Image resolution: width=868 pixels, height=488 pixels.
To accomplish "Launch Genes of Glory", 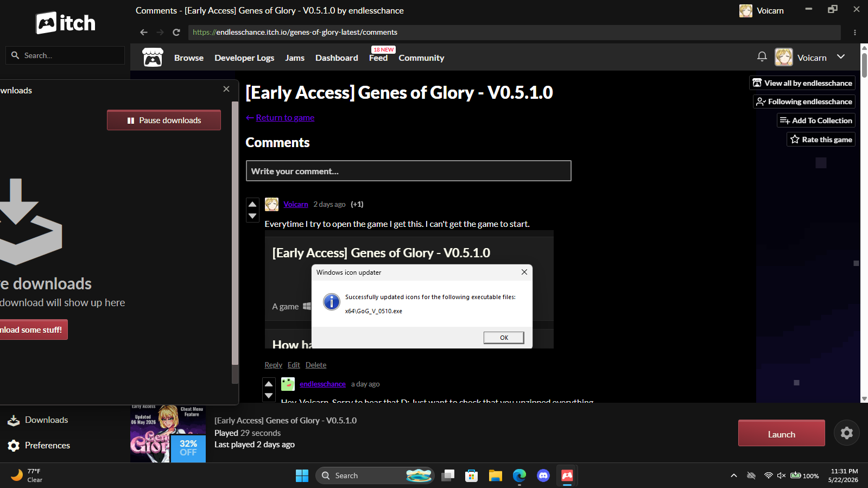I will click(x=781, y=433).
